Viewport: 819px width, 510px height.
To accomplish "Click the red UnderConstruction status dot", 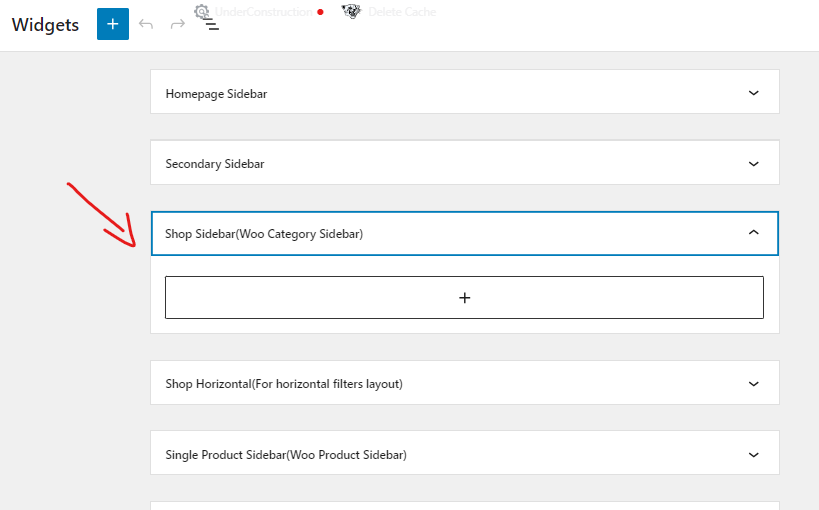I will 320,12.
